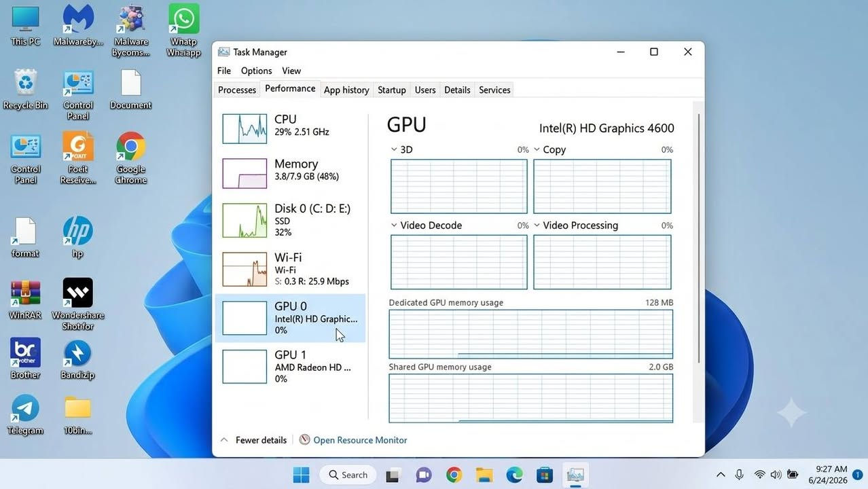Launch Google Chrome desktop shortcut
This screenshot has height=489, width=868.
[130, 158]
